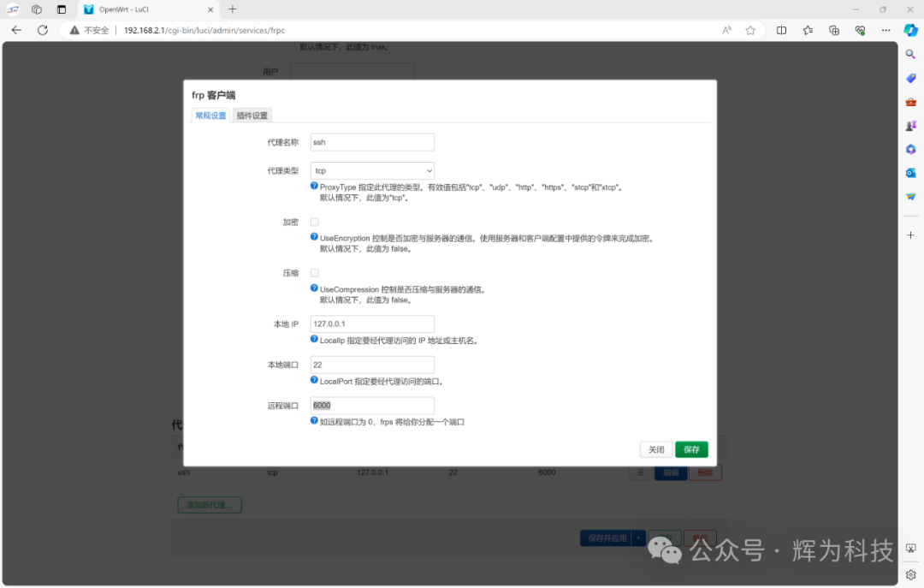Reload the page with refresh icon

pyautogui.click(x=42, y=30)
